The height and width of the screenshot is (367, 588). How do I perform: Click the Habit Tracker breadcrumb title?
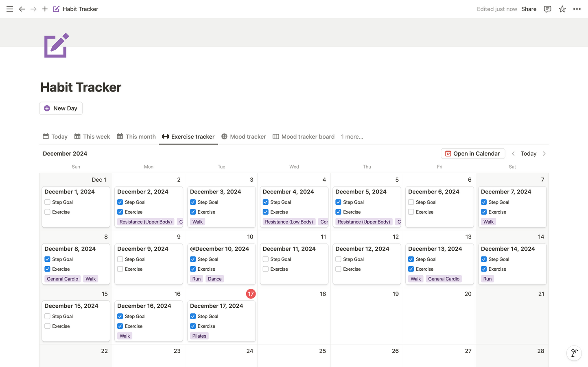81,9
